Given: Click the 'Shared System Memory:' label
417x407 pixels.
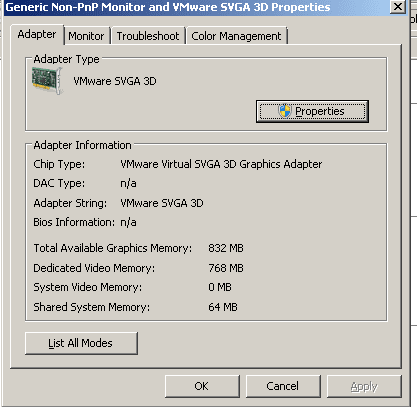Looking at the screenshot, I should 91,307.
